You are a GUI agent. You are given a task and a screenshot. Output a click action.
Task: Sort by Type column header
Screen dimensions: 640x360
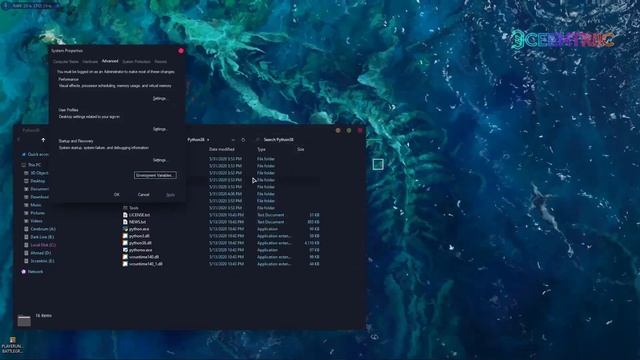click(x=261, y=149)
